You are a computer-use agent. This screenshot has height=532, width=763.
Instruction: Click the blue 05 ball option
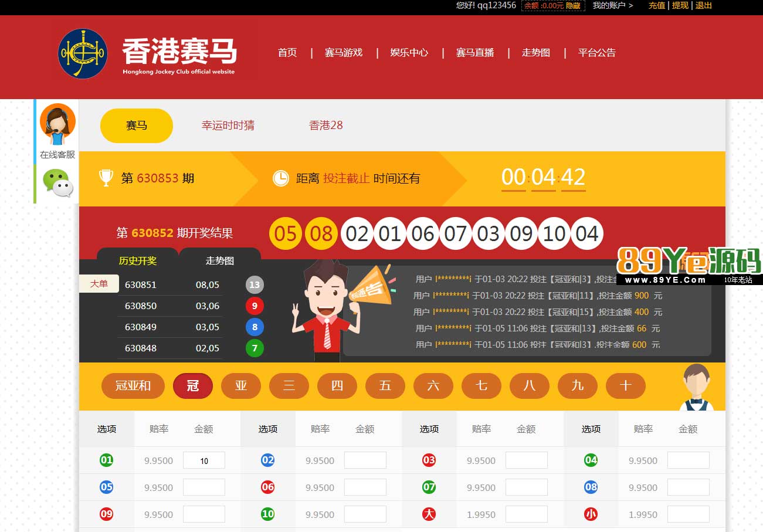[106, 487]
